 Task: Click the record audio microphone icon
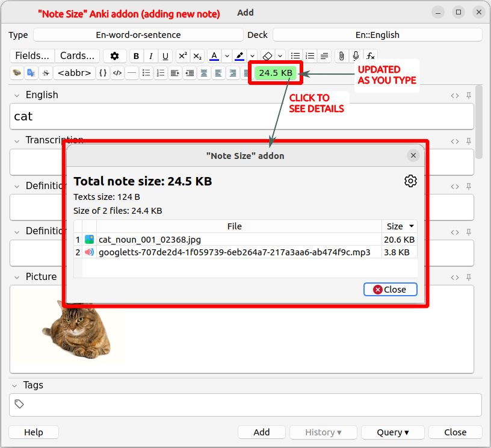click(356, 56)
